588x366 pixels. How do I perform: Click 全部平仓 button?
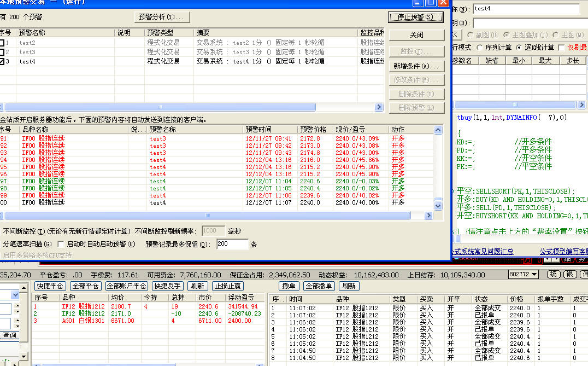85,286
